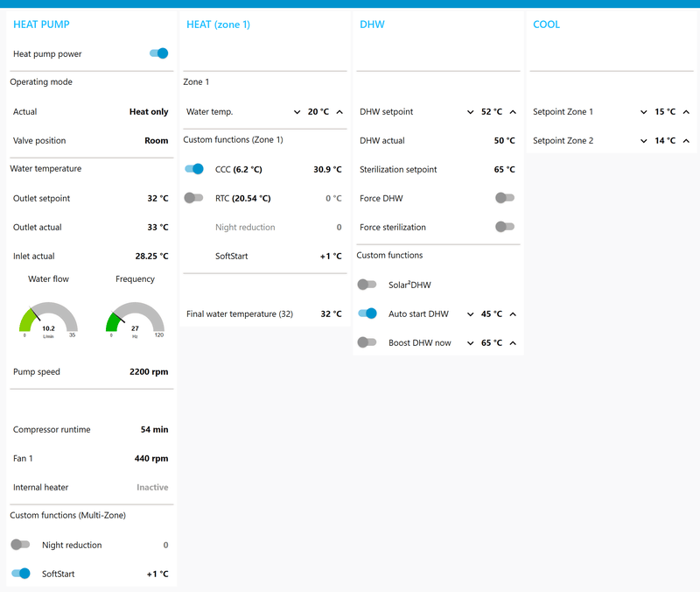Disable the CCC (6.2 °C) function switch
Image resolution: width=700 pixels, height=592 pixels.
coord(193,169)
